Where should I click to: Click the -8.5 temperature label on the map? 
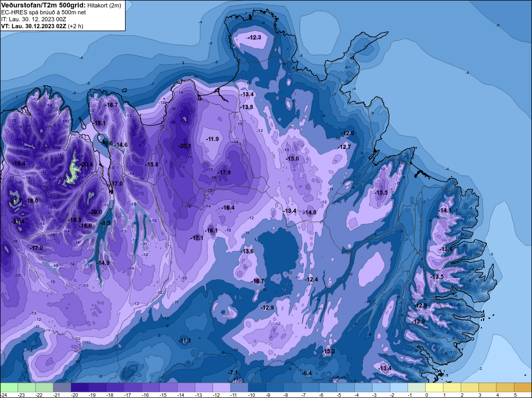tap(105, 223)
